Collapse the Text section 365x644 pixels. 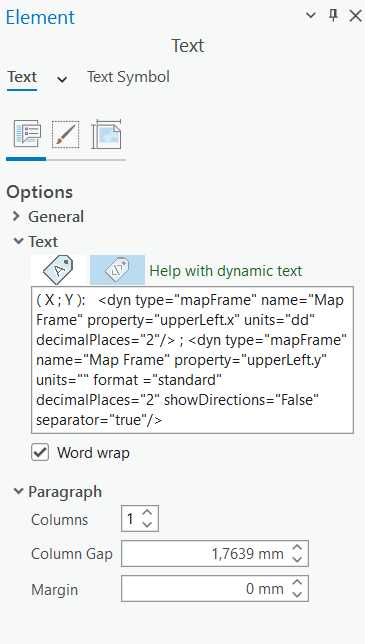point(18,241)
